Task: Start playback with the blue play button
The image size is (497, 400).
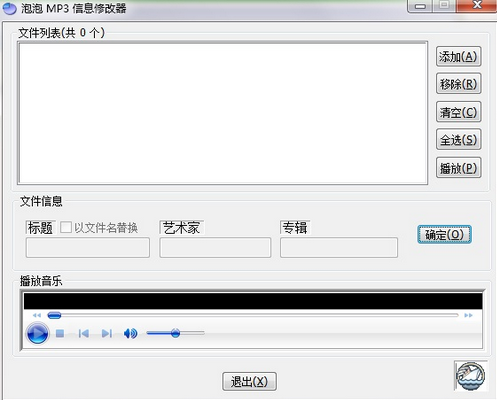Action: 37,333
